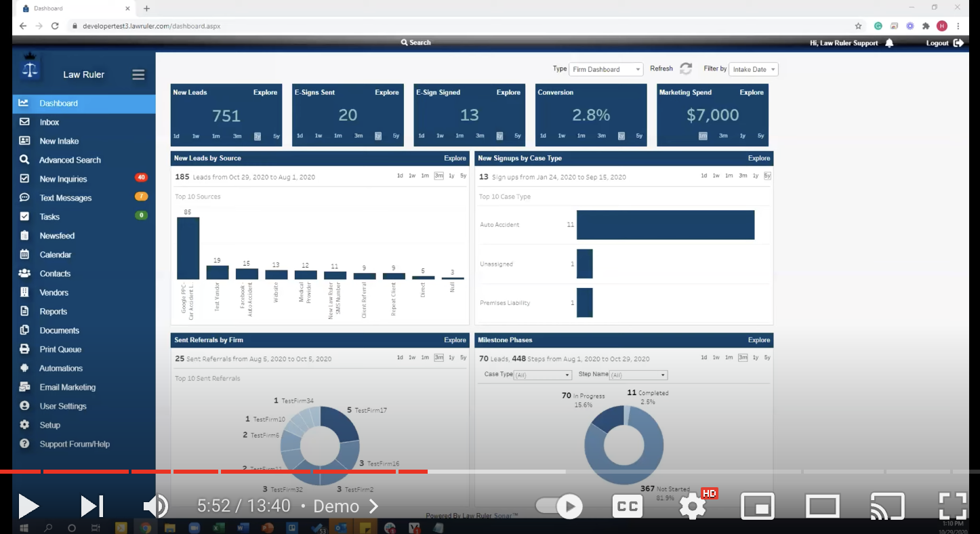Click Explore on E-Signs Sent tile

pos(387,92)
